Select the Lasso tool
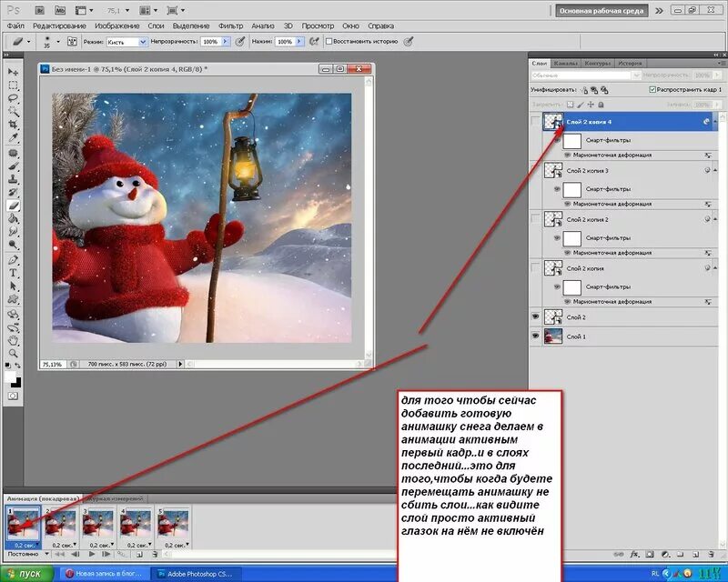Viewport: 728px width, 582px height. [13, 98]
